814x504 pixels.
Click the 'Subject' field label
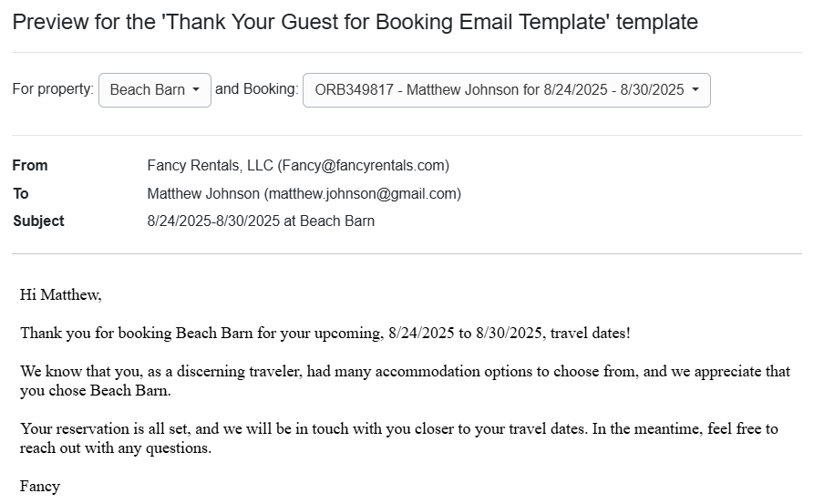point(38,221)
